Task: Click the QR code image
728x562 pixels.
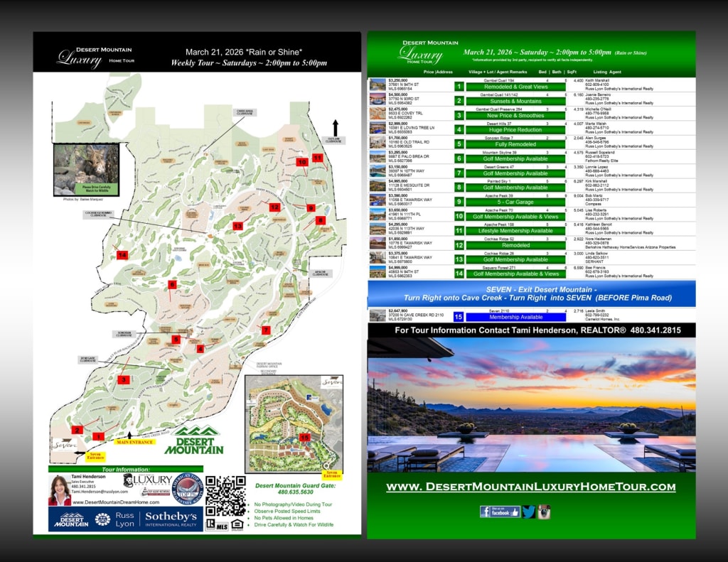Action: pos(225,495)
